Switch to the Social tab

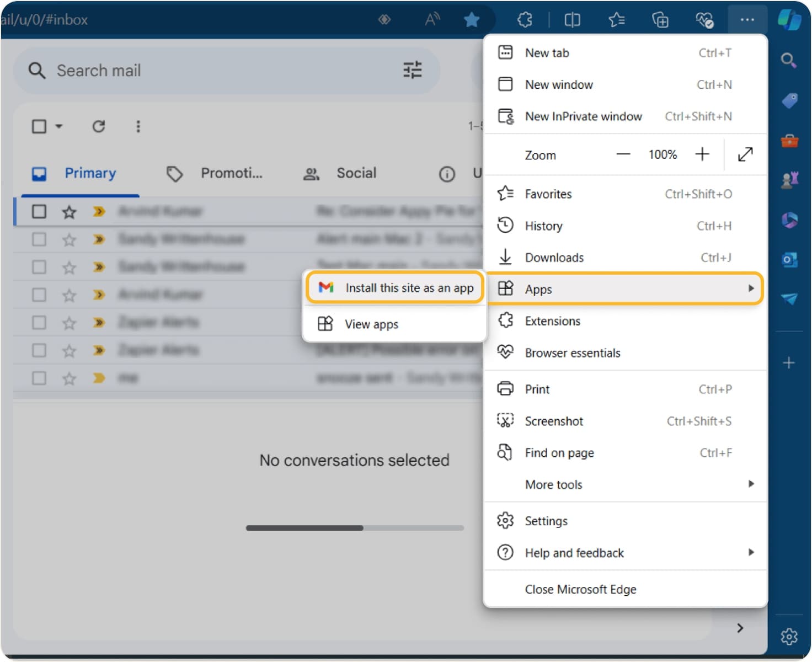tap(356, 173)
